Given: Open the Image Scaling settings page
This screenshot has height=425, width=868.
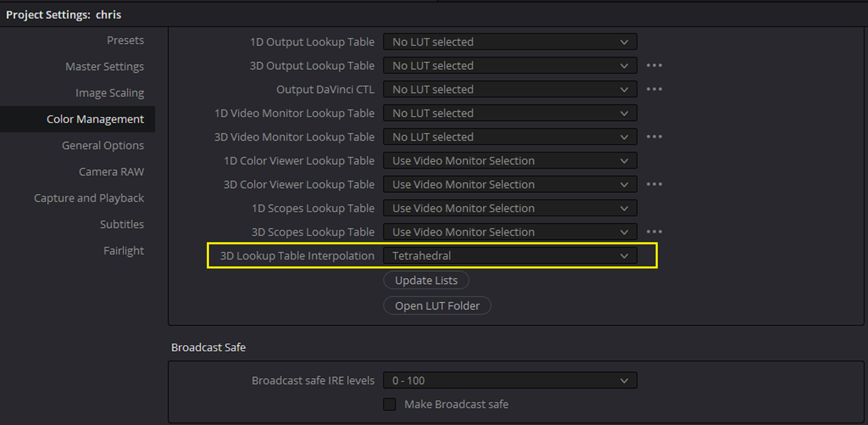Looking at the screenshot, I should click(x=110, y=93).
